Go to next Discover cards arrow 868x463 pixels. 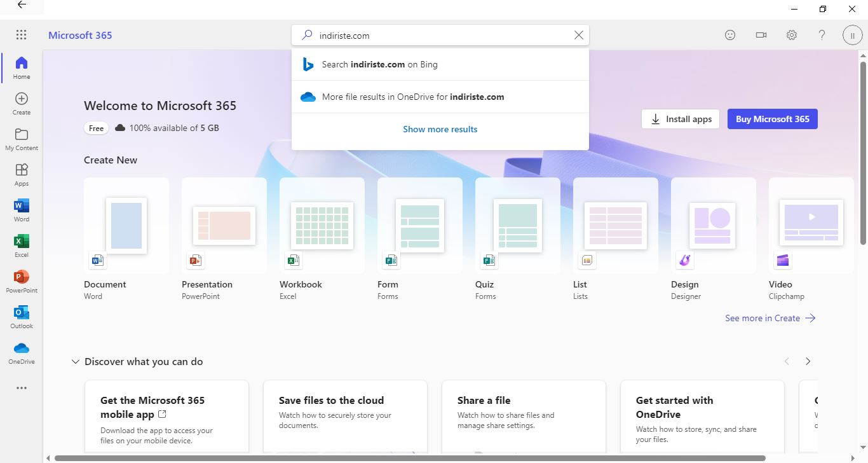pos(808,361)
